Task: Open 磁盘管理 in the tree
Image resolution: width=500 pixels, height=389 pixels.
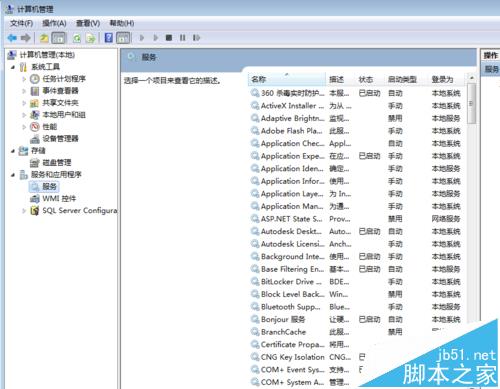Action: 57,163
